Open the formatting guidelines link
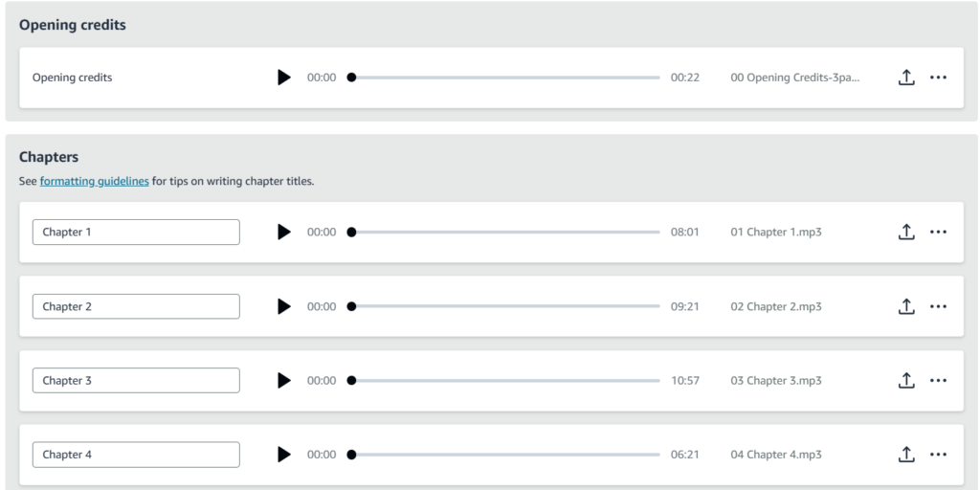The width and height of the screenshot is (980, 490). pos(95,181)
